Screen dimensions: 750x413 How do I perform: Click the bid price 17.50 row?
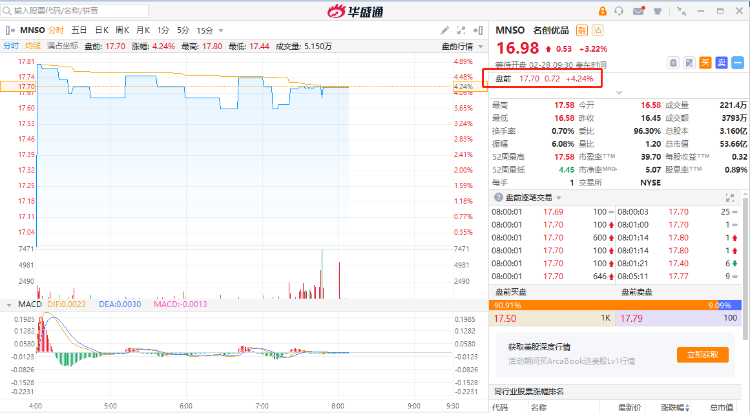coord(551,318)
